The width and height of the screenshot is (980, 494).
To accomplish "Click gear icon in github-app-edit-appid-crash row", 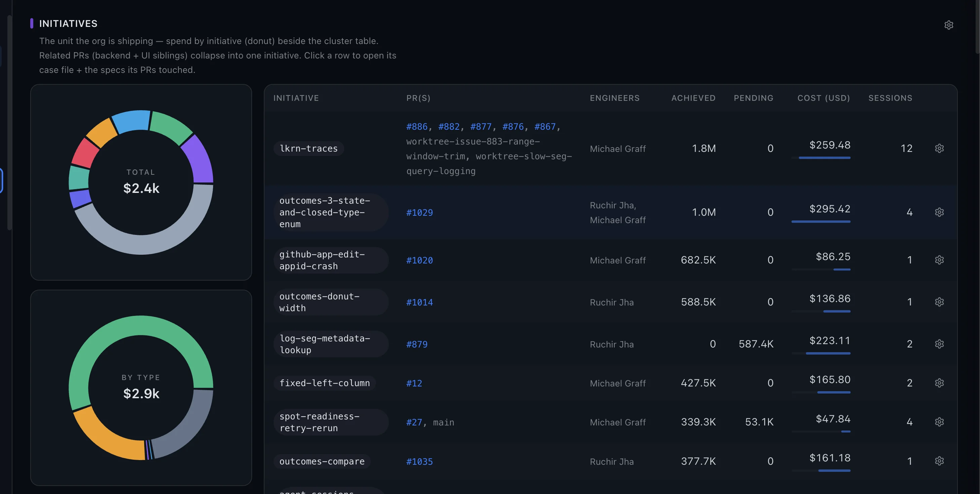I will [939, 260].
